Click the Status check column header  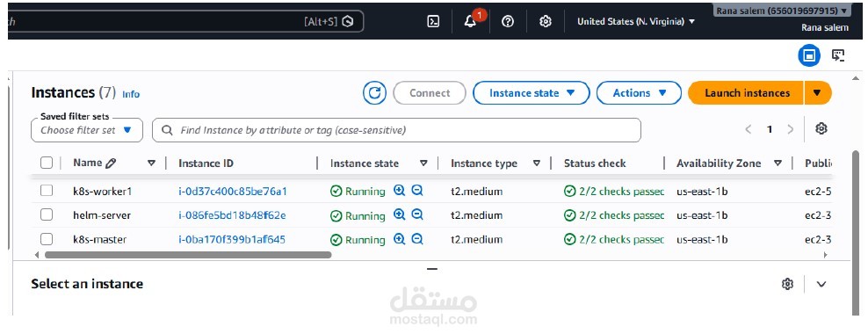point(595,163)
